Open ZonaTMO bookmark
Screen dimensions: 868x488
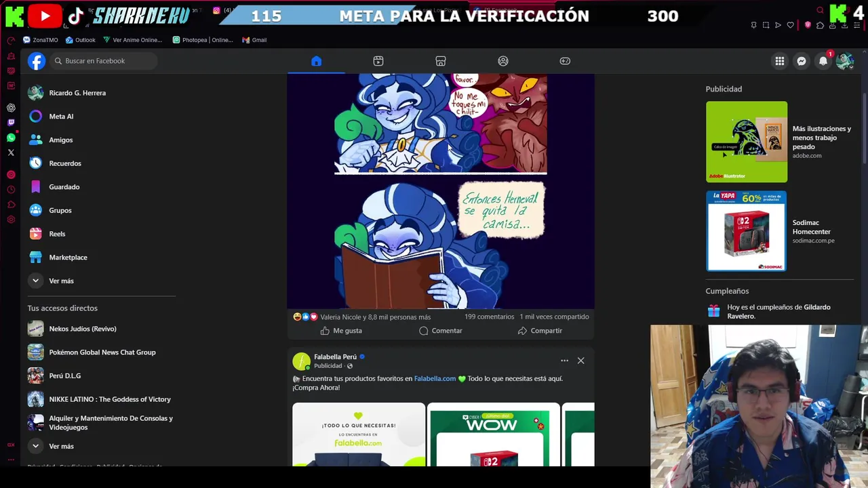[x=41, y=40]
